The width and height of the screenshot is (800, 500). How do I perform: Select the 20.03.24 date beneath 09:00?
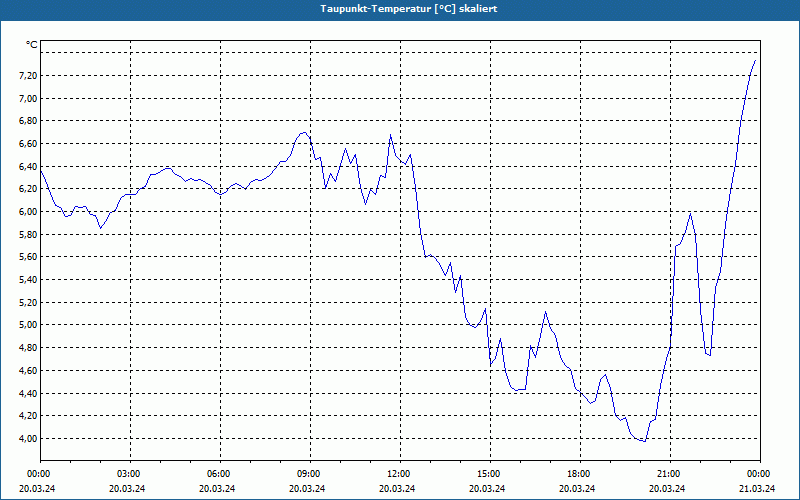(x=307, y=488)
